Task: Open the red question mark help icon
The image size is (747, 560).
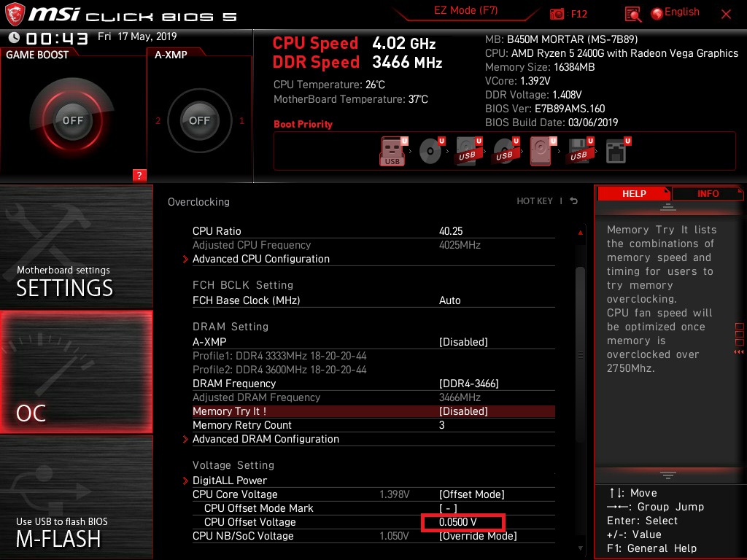Action: pos(139,175)
